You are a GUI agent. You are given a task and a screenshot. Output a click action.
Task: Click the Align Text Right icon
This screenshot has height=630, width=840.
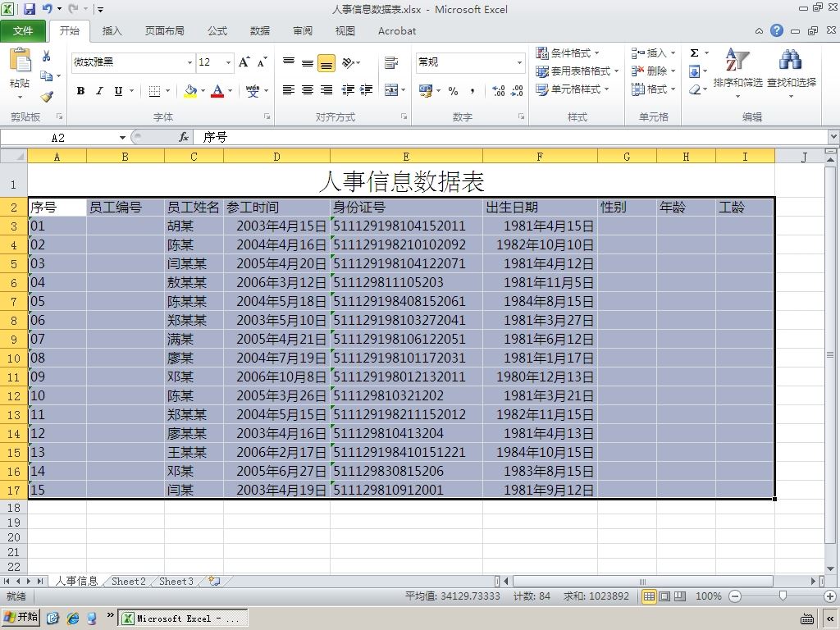(326, 90)
